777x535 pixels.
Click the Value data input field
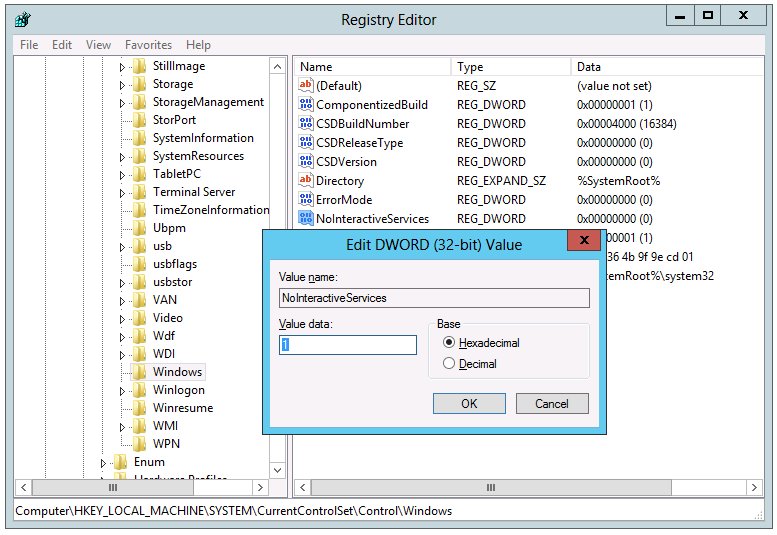(347, 345)
